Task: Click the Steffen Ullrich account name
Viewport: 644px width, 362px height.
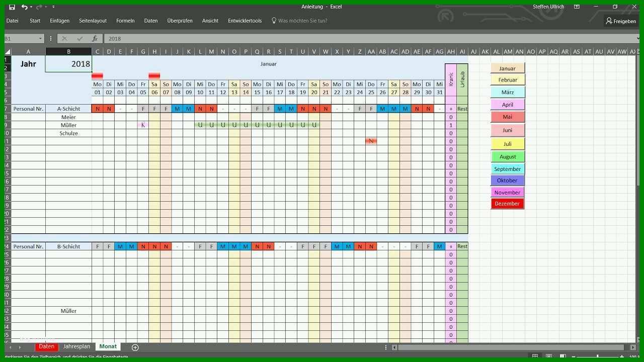Action: tap(549, 7)
